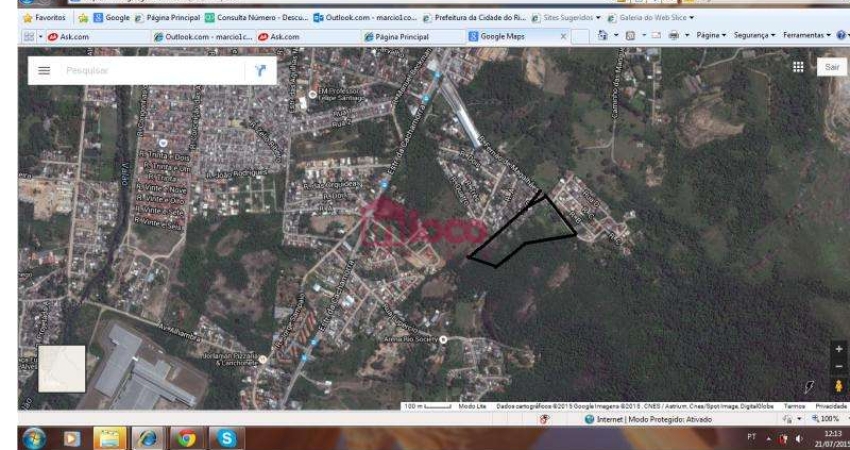
Task: Open the Segurança menu
Action: pos(755,35)
